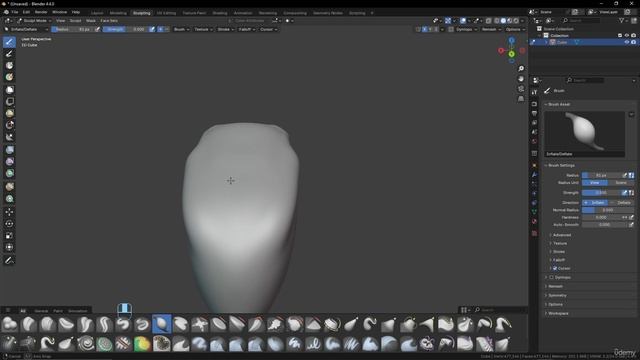
Task: Enable the Dyntopo checkbox in header
Action: (x=451, y=29)
